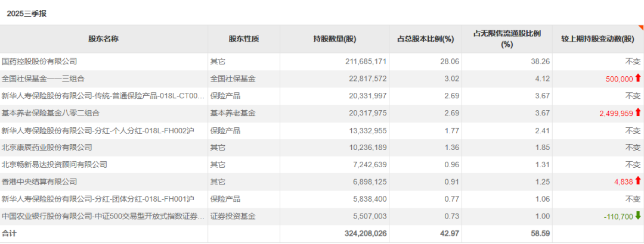The image size is (644, 244).
Task: Click float ratio 1.06
Action: point(544,199)
